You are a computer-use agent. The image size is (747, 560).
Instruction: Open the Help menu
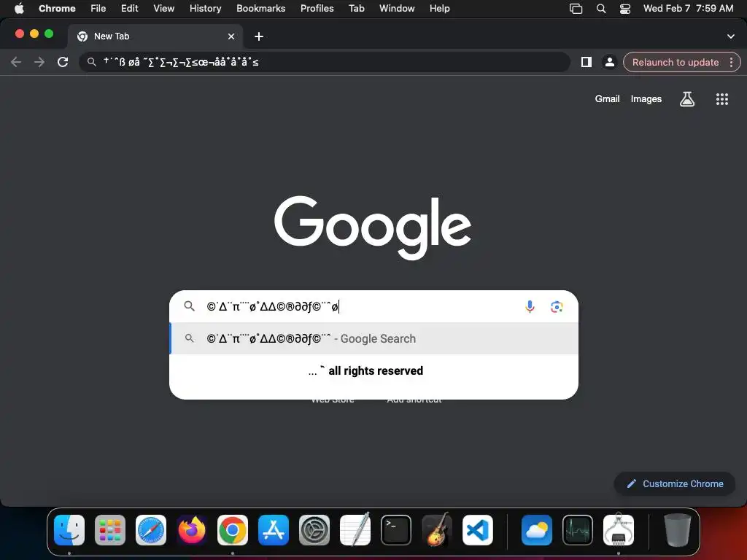coord(439,8)
